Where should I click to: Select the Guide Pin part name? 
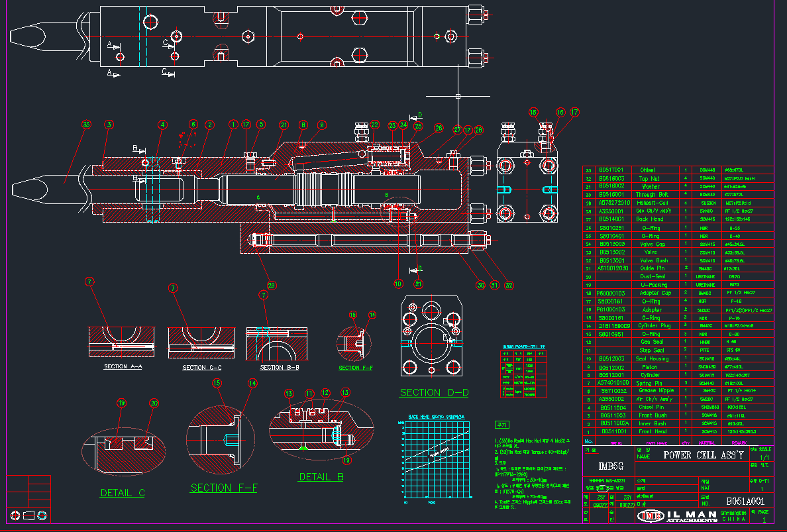[653, 268]
